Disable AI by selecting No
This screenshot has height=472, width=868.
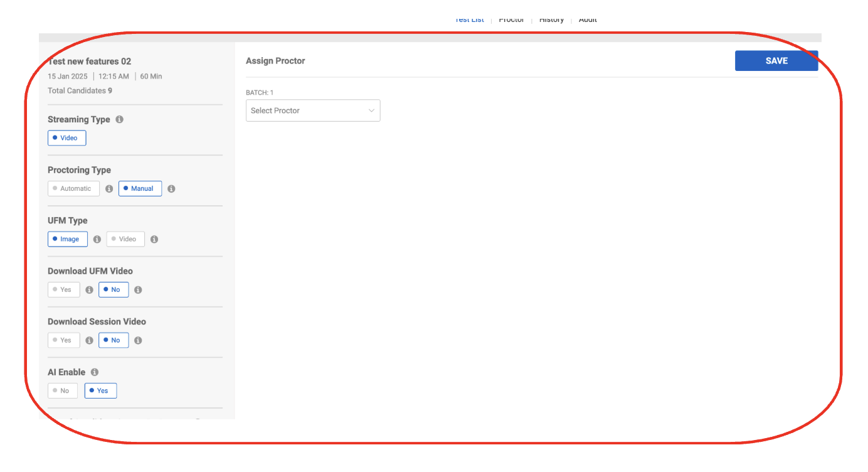[63, 391]
